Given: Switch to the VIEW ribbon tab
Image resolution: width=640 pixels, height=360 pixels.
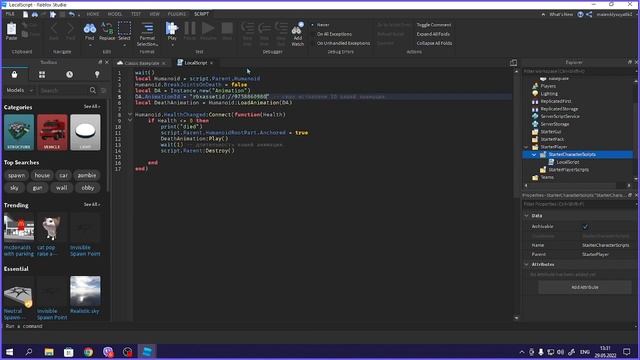Looking at the screenshot, I should click(154, 14).
